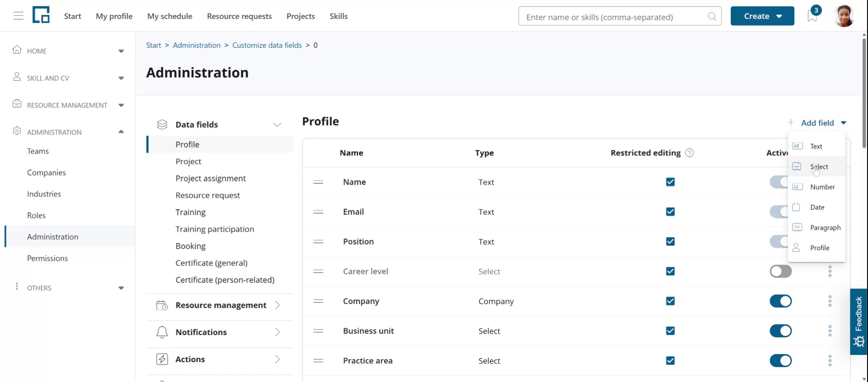Grab the drag handle for Email row
Image resolution: width=868 pixels, height=382 pixels.
318,212
